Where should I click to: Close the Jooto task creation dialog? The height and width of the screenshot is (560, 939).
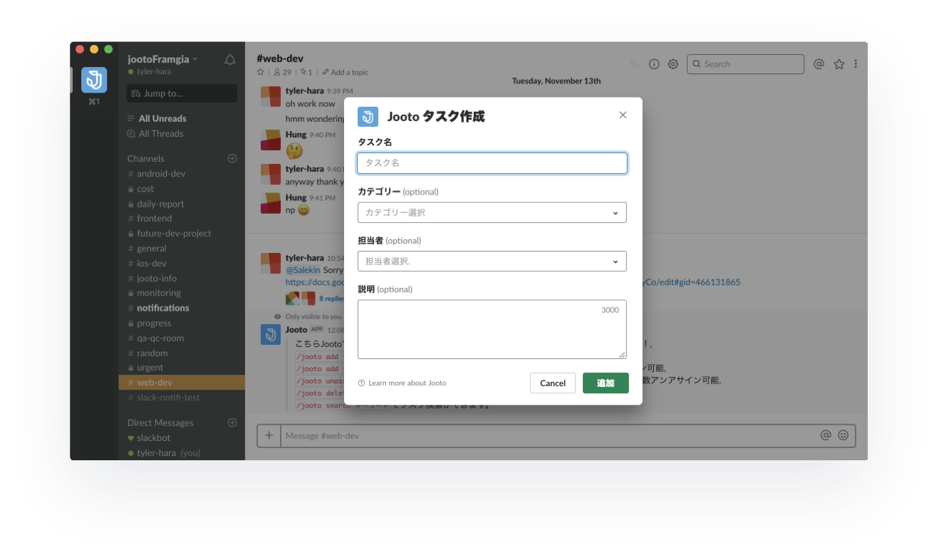point(623,115)
